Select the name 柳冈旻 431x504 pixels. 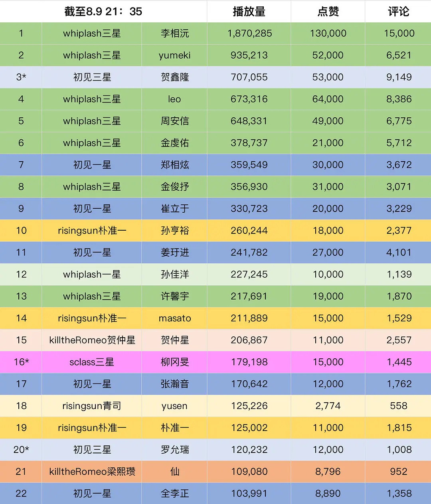(175, 362)
